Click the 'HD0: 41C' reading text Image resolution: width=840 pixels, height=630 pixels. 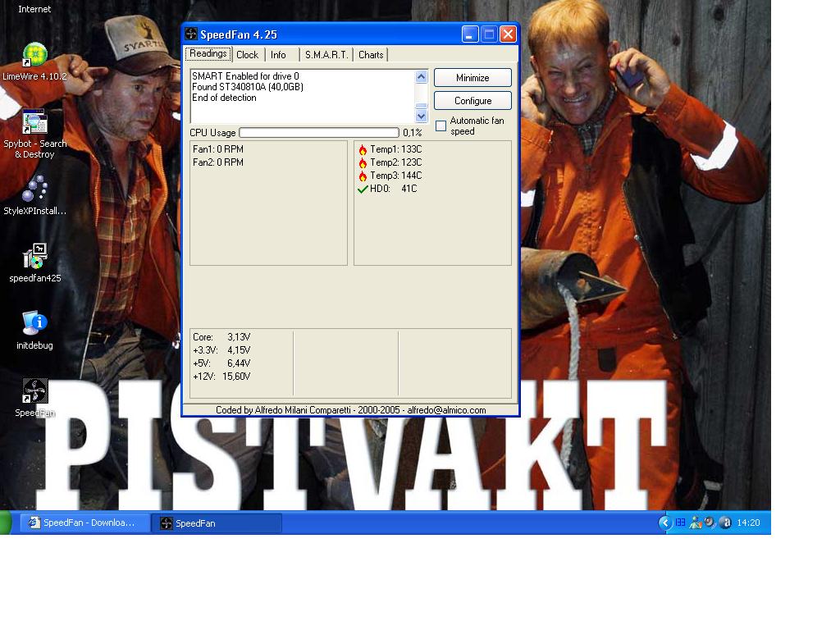[x=393, y=189]
